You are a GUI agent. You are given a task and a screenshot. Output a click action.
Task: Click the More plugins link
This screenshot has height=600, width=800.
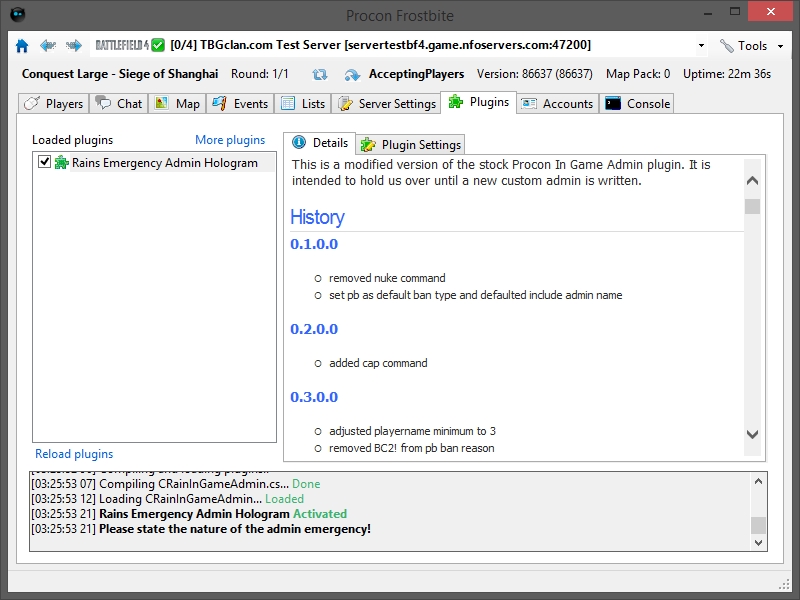click(x=230, y=140)
